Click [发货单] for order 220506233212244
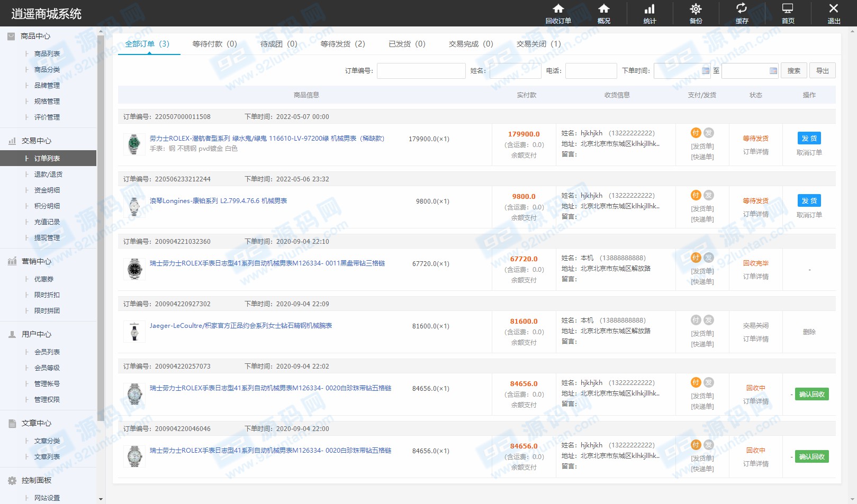Screen dimensions: 857x504 point(702,209)
